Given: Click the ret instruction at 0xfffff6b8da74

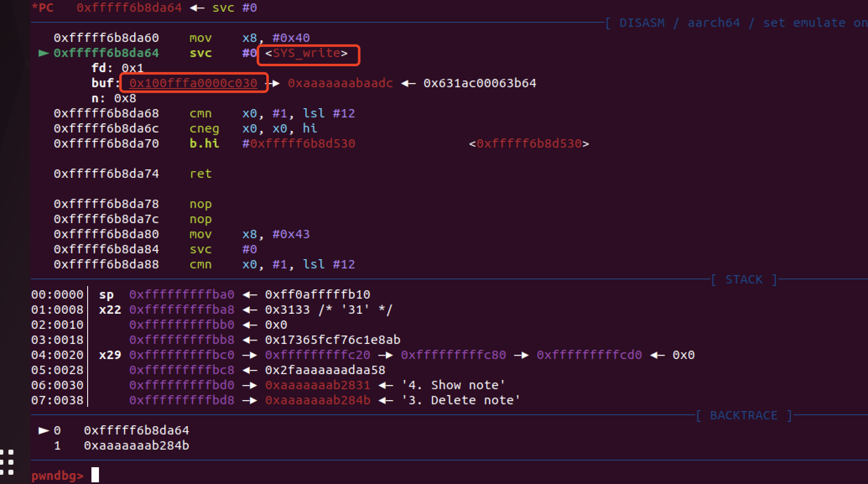Looking at the screenshot, I should point(200,174).
